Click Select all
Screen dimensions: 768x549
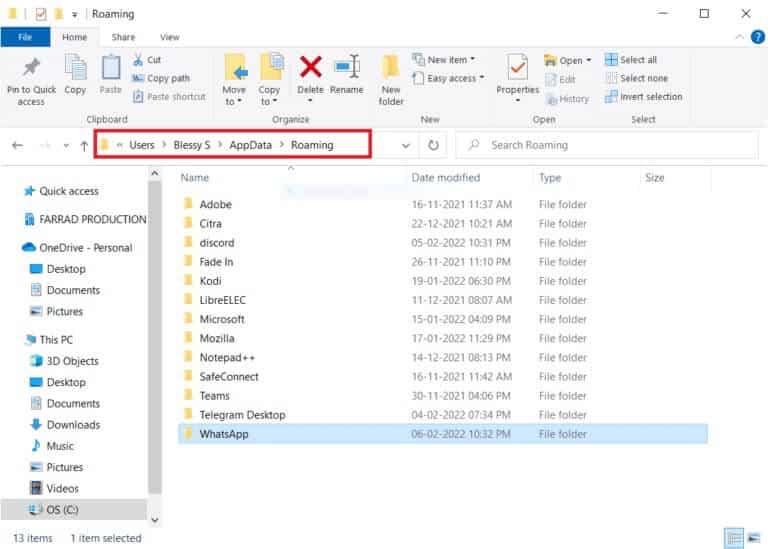click(631, 60)
